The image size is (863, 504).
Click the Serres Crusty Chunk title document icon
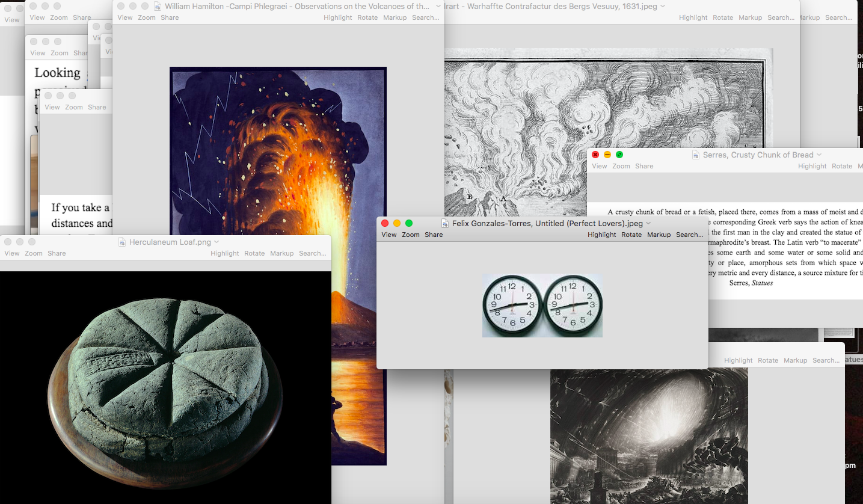[x=696, y=155]
